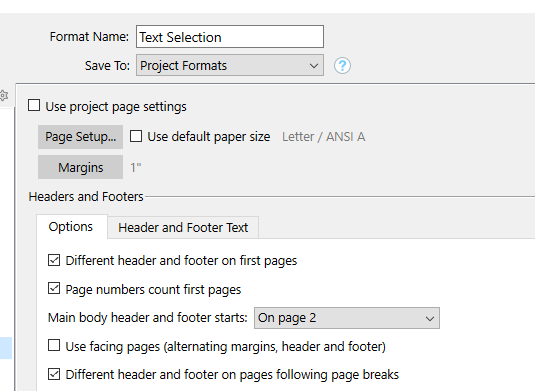Click the Letter / ANSI A paper size text
Viewport: 535px width, 391px height.
pyautogui.click(x=323, y=137)
